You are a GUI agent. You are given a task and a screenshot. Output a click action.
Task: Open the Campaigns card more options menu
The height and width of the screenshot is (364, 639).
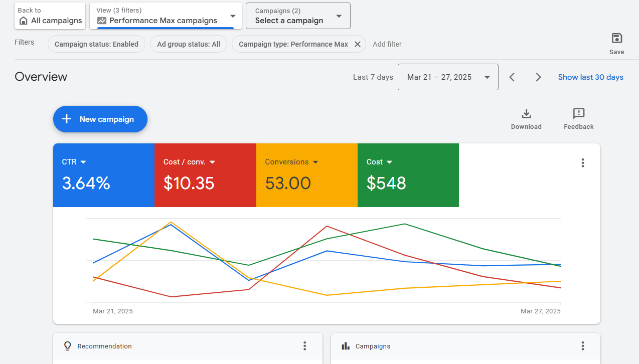point(582,346)
